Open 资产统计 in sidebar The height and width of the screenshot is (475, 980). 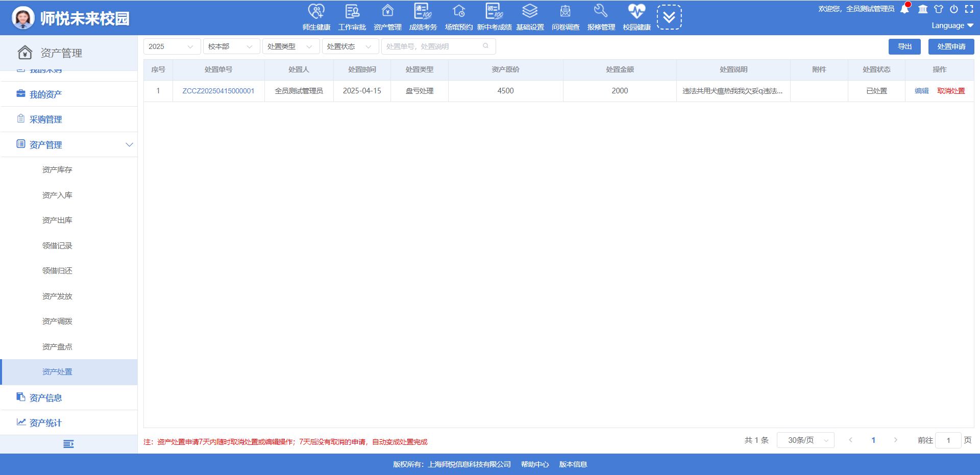click(x=69, y=423)
